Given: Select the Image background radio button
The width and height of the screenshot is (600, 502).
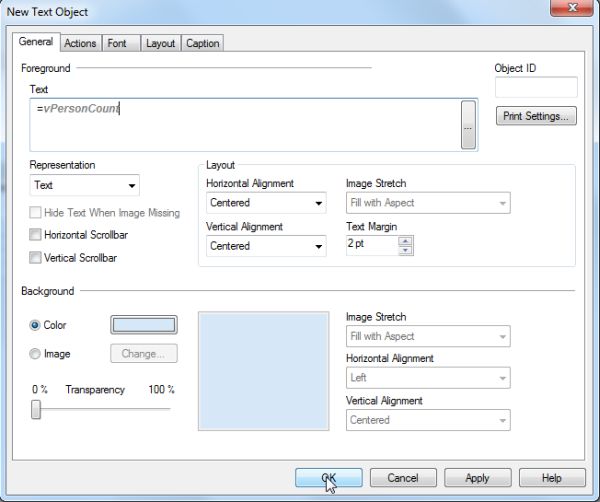Looking at the screenshot, I should coord(35,354).
